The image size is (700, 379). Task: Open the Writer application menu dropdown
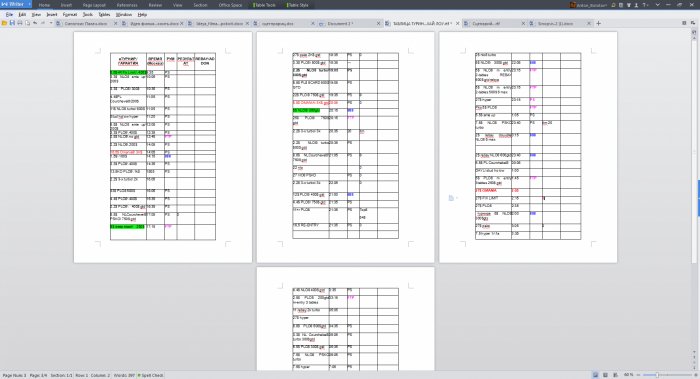pos(16,4)
